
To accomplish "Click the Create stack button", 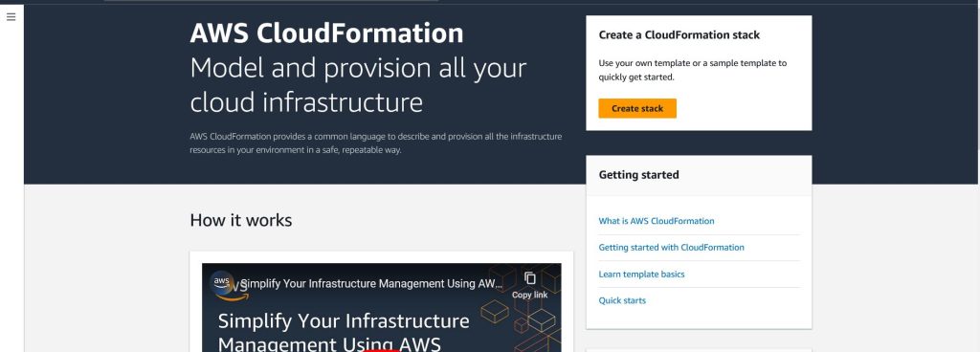I will pyautogui.click(x=636, y=108).
